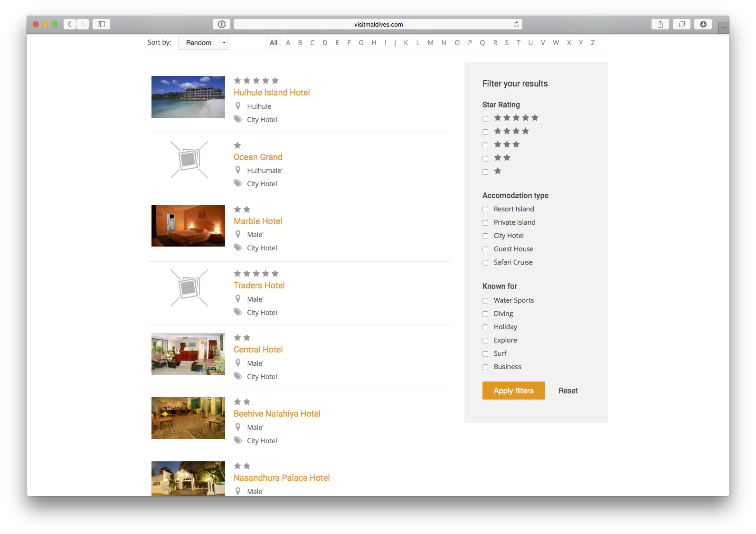The width and height of the screenshot is (756, 534).
Task: Click tag icon in Traders Hotel row
Action: pos(238,312)
